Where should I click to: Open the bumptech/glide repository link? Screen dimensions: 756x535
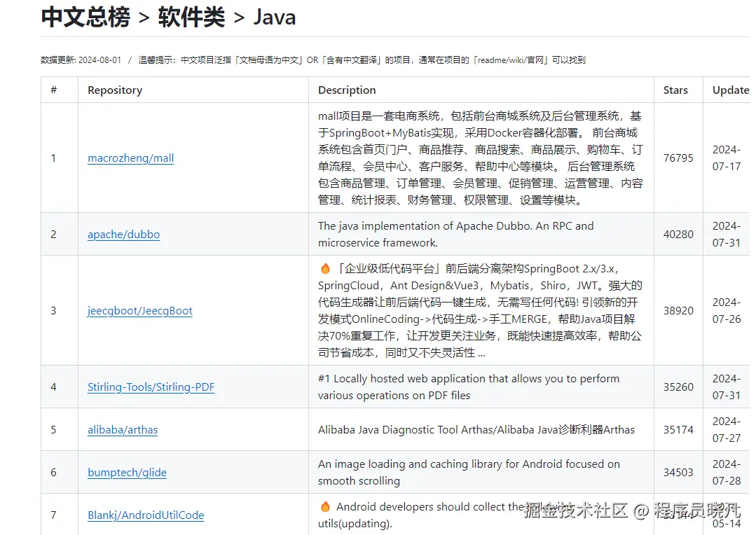coord(127,473)
